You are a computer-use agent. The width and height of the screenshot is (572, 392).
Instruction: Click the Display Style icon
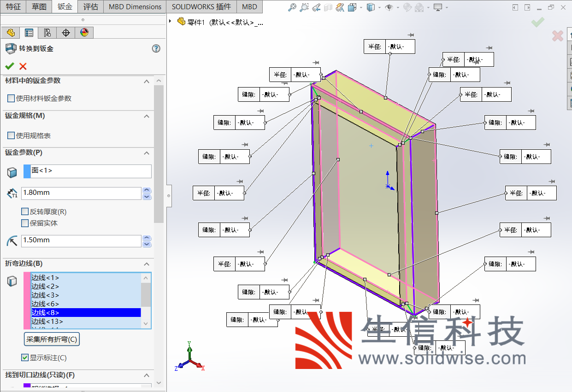pos(371,7)
